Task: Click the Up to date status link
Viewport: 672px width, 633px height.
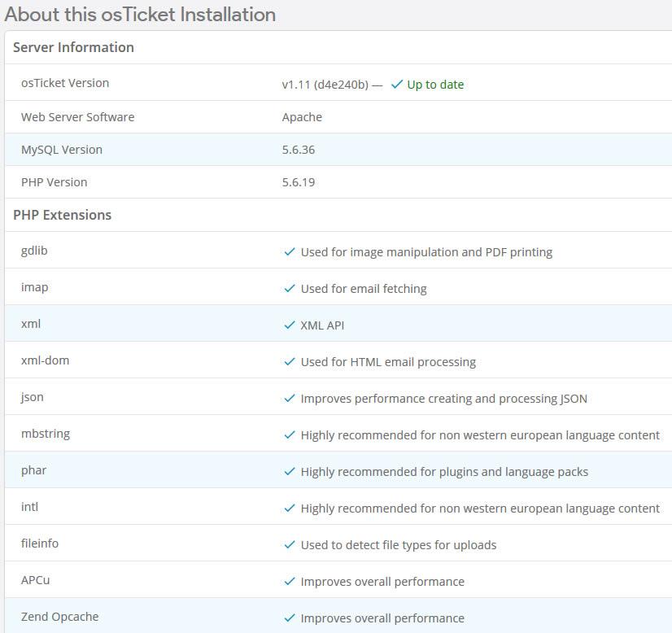Action: 435,85
